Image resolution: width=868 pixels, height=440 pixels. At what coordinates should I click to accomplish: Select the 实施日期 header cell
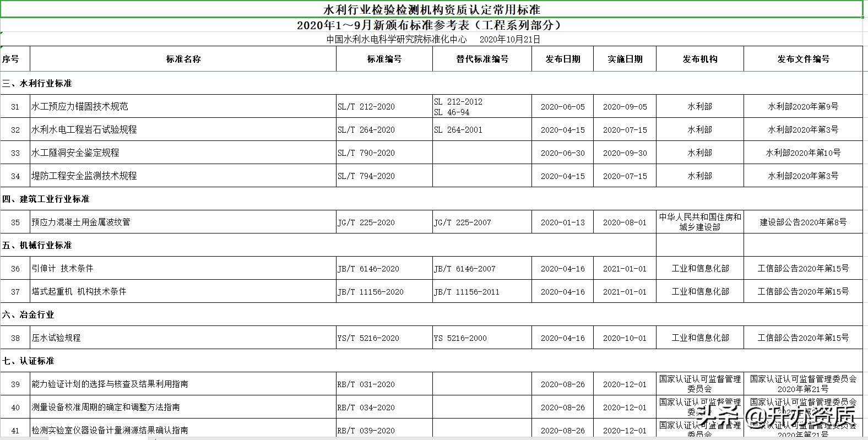(x=625, y=59)
